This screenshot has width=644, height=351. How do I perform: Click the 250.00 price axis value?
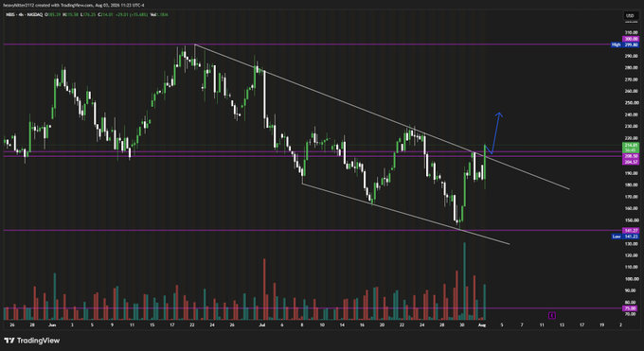[632, 102]
